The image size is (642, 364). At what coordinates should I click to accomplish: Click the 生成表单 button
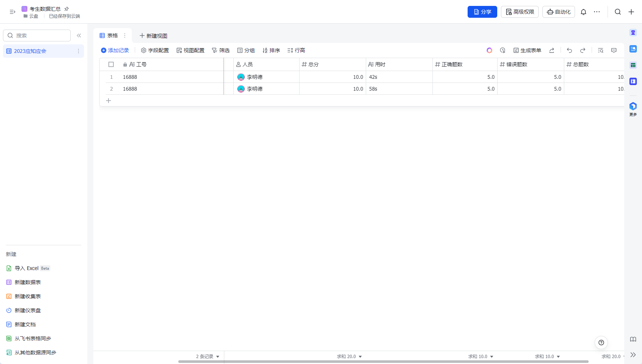527,50
